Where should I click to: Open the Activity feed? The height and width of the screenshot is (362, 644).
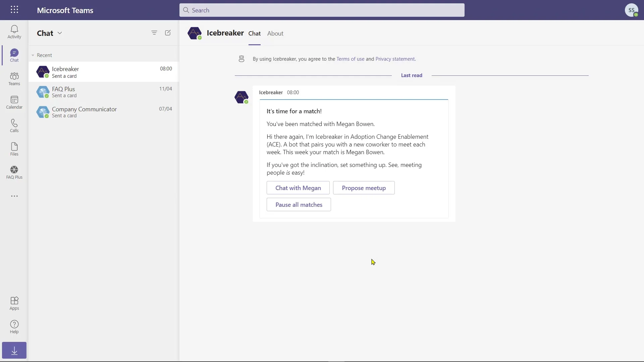pyautogui.click(x=14, y=32)
